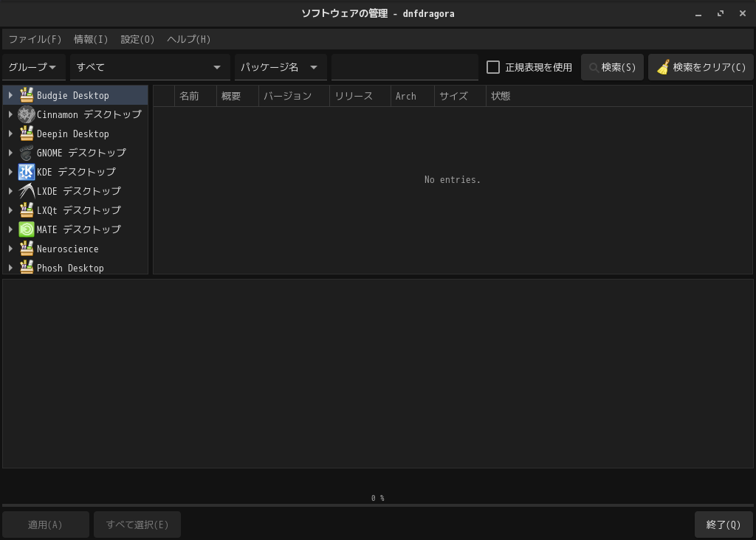Select the Budgie Desktop group row
756x540 pixels.
(x=76, y=95)
